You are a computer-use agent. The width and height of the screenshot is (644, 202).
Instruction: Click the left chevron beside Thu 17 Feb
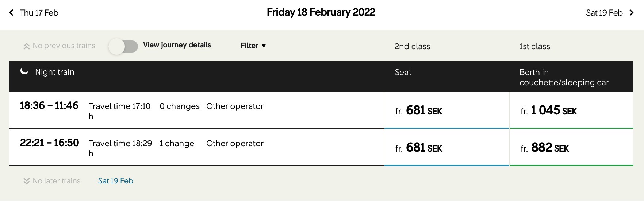click(x=11, y=13)
